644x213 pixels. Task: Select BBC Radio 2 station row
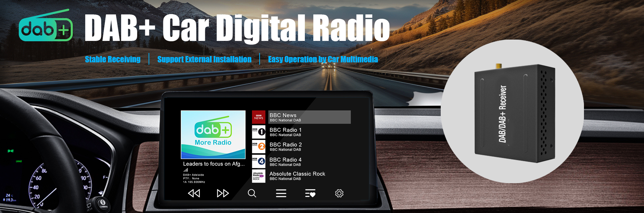click(x=301, y=147)
